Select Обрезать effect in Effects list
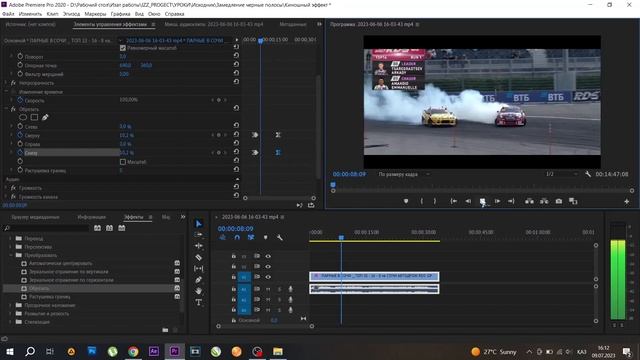This screenshot has width=640, height=360. click(39, 289)
